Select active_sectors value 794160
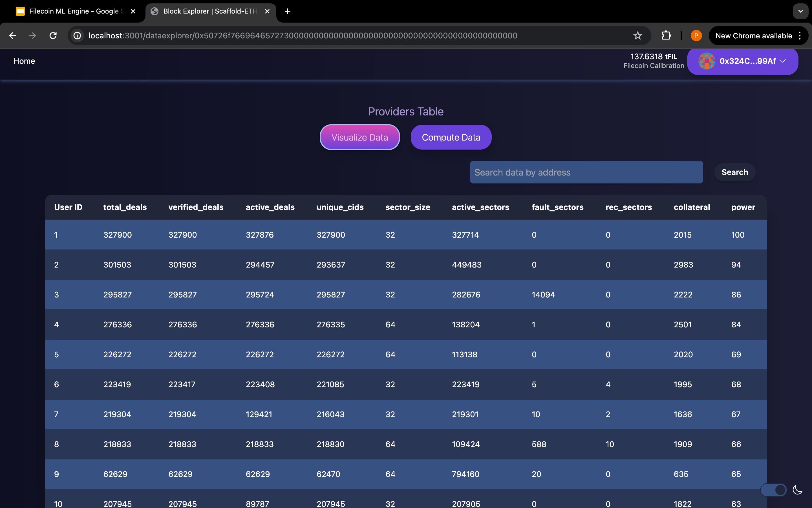The height and width of the screenshot is (508, 812). coord(466,474)
